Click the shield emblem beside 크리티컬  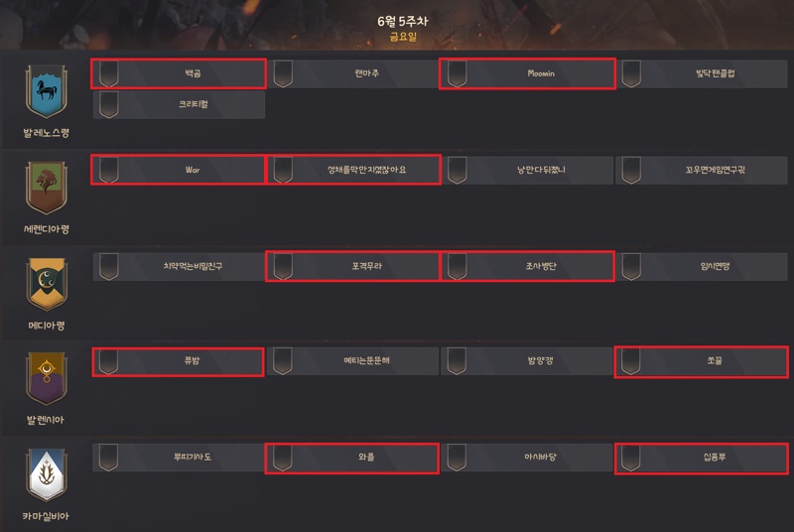(108, 105)
